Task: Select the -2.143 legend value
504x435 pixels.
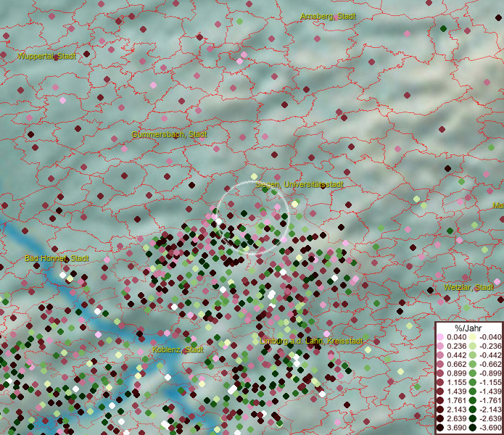Action: click(x=490, y=410)
